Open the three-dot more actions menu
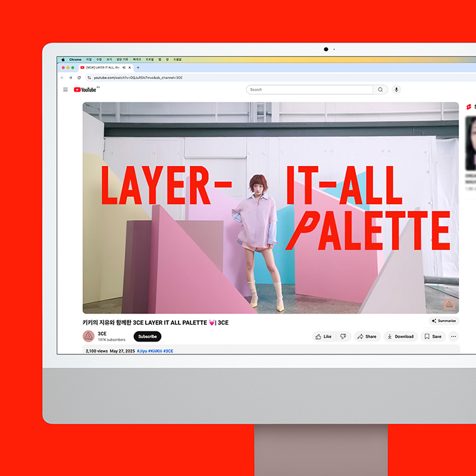 (x=453, y=336)
